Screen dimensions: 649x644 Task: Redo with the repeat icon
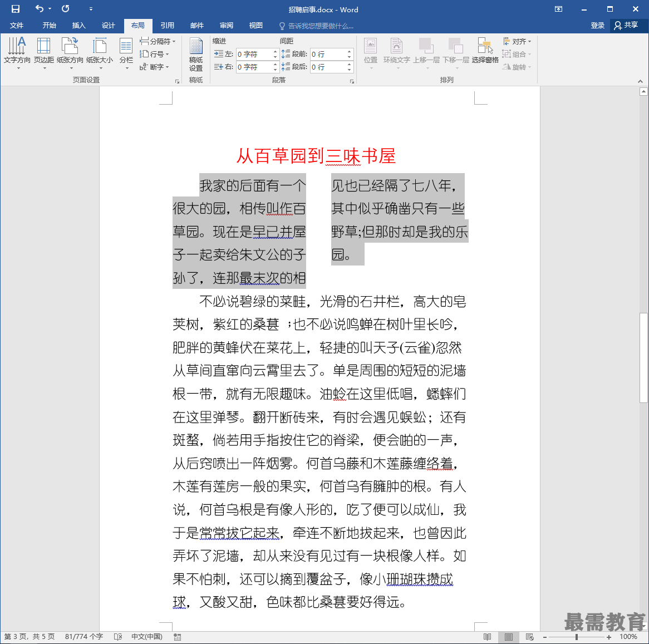coord(65,9)
